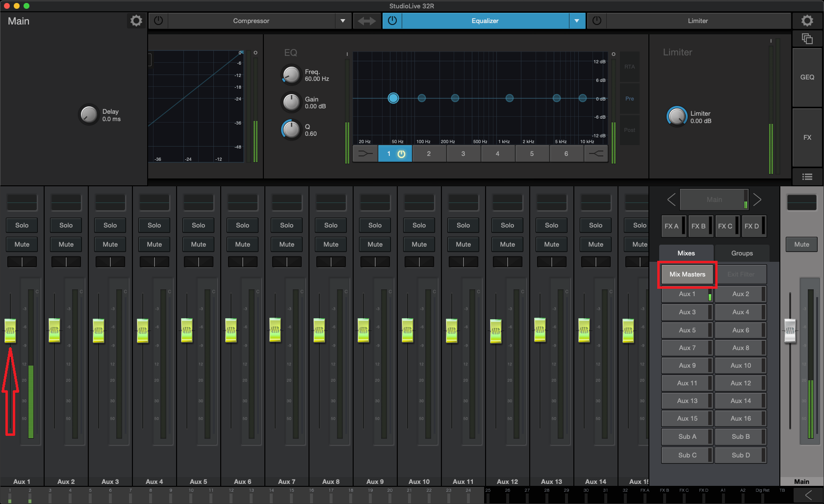Click Aux 13 channel name label
This screenshot has width=824, height=504.
click(552, 481)
